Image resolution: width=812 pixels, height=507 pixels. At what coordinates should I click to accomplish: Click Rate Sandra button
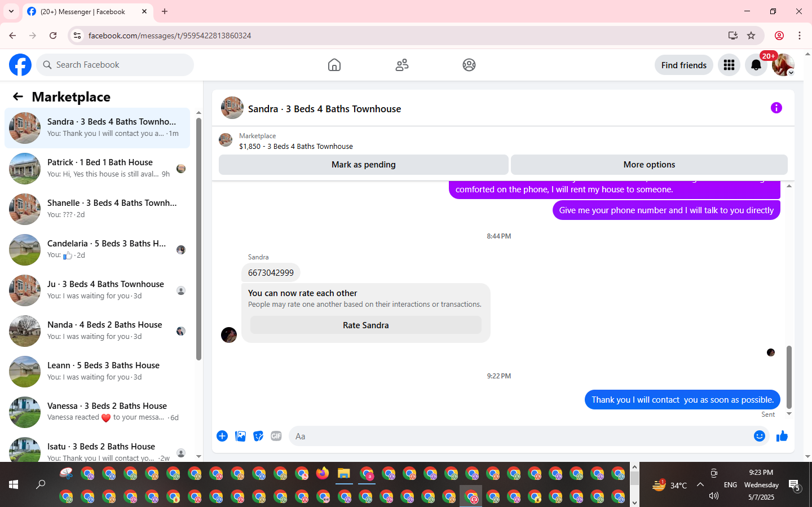[x=366, y=325]
